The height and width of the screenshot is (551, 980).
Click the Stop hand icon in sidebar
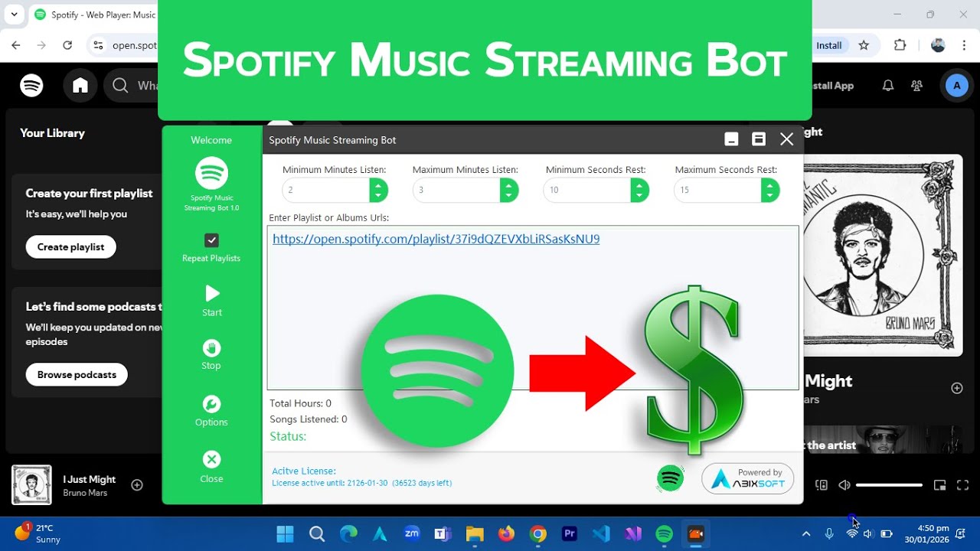point(211,348)
